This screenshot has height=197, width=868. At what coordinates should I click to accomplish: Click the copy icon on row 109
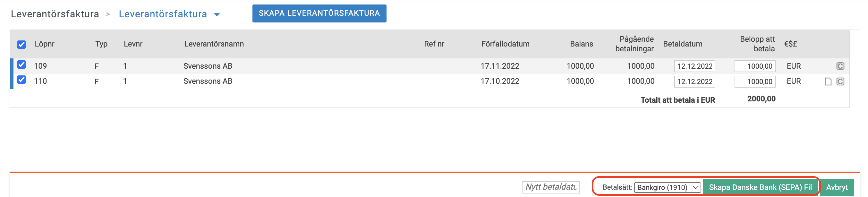click(840, 66)
